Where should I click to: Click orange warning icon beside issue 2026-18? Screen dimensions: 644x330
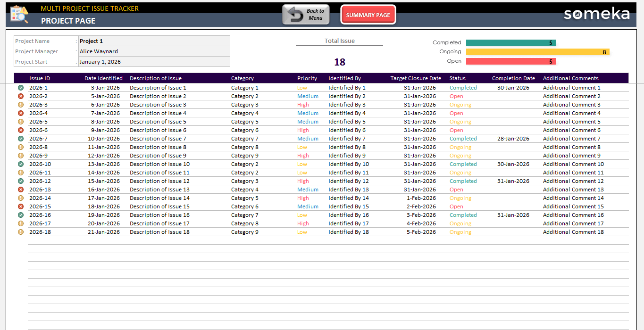[x=21, y=232]
